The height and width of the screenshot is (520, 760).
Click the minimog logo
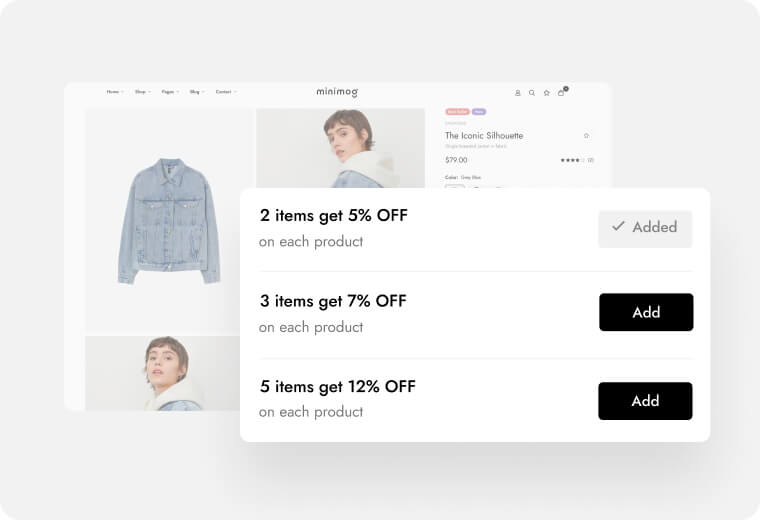(337, 92)
